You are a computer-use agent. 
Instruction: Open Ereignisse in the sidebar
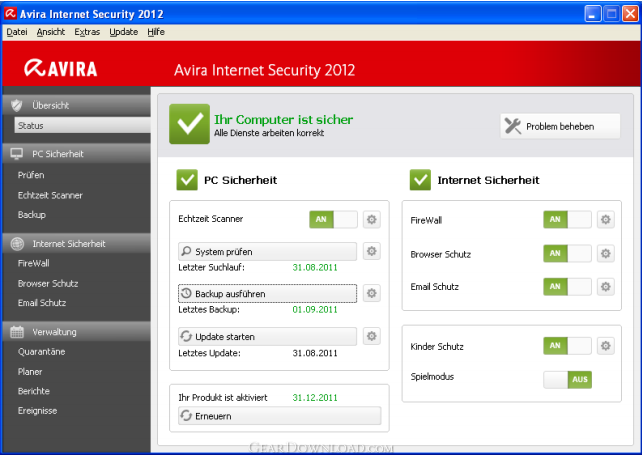[37, 411]
